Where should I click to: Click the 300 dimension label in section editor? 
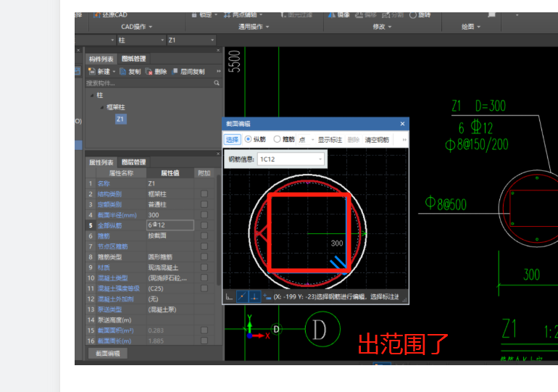click(x=337, y=243)
